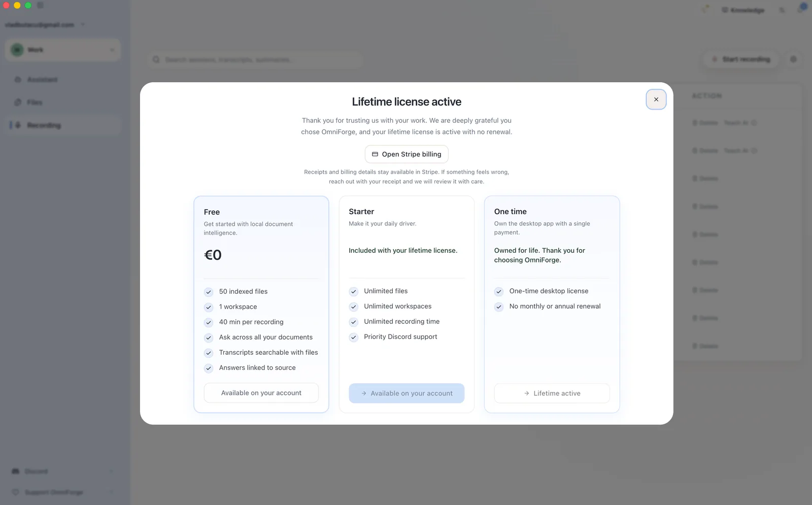This screenshot has height=505, width=812.
Task: Click the €0 price on the Free plan
Action: (x=213, y=255)
